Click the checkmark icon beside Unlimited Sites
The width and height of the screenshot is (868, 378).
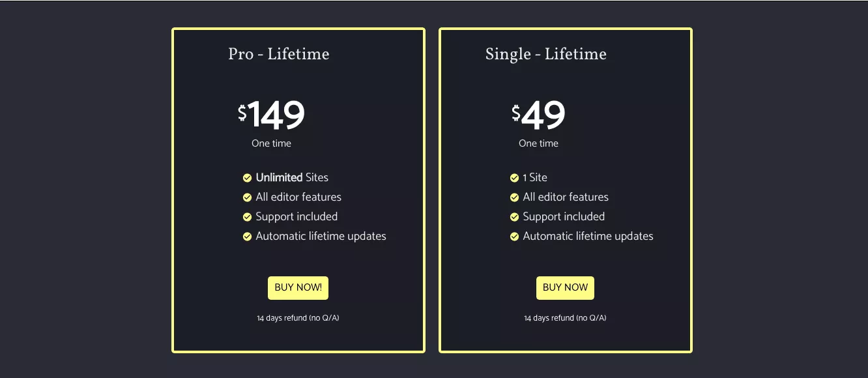tap(248, 178)
